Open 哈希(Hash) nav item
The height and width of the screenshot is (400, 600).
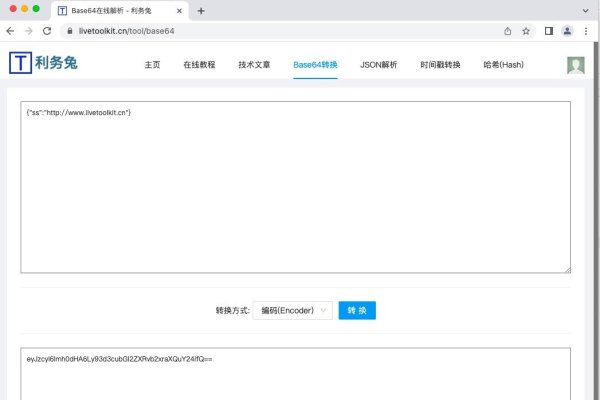(x=504, y=65)
